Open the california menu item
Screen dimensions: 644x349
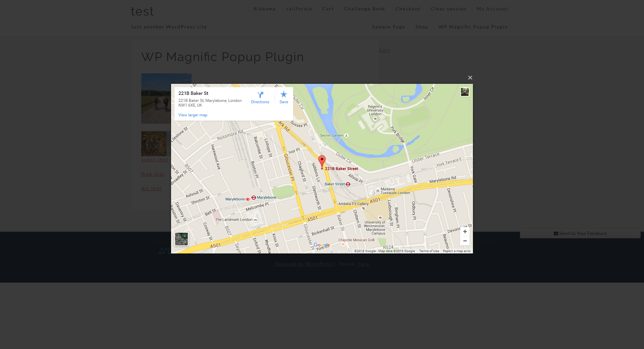(299, 9)
